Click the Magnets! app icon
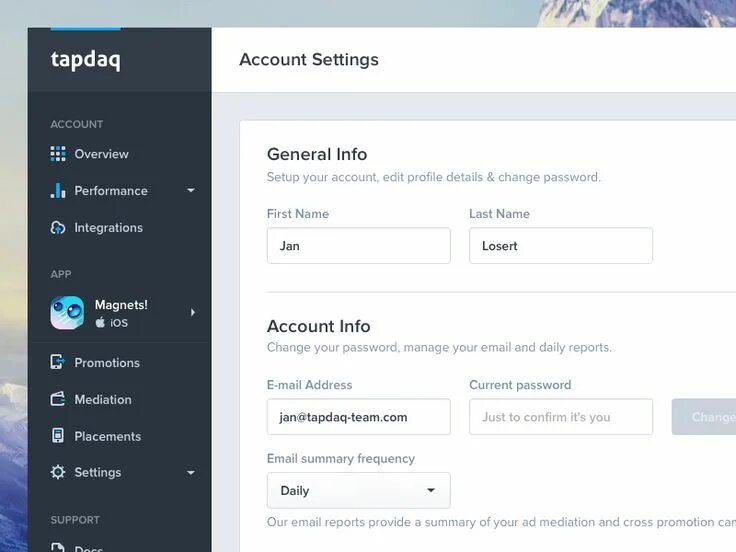Image resolution: width=736 pixels, height=552 pixels. click(x=67, y=313)
